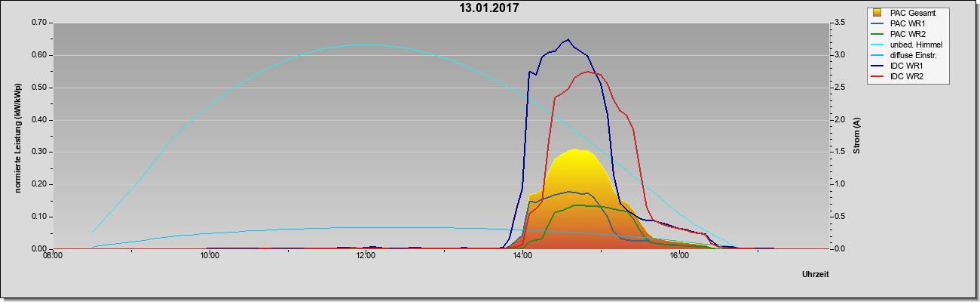The image size is (980, 302).
Task: Click the Strom (A) axis label
Action: click(856, 136)
